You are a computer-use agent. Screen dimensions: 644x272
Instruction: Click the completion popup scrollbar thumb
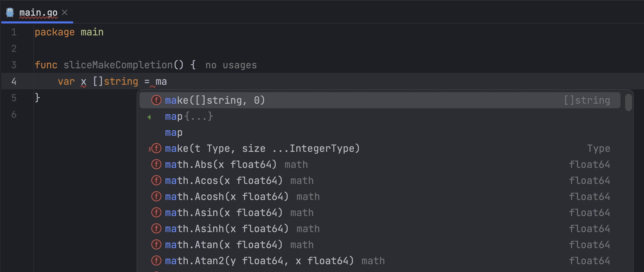628,102
